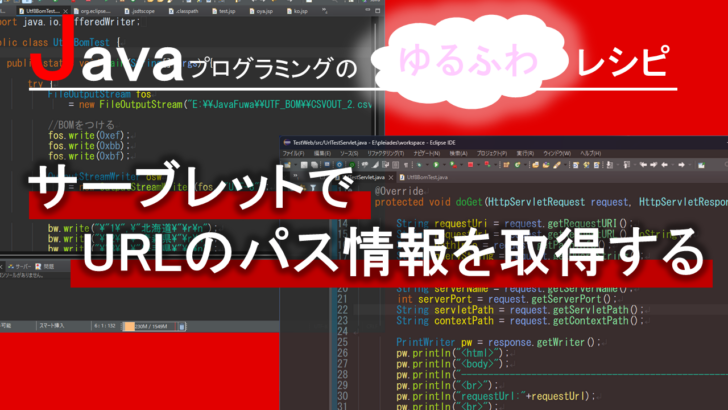Image resolution: width=728 pixels, height=410 pixels.
Task: Switch to the UtfBomTest.java tab in the right window
Action: pyautogui.click(x=423, y=177)
